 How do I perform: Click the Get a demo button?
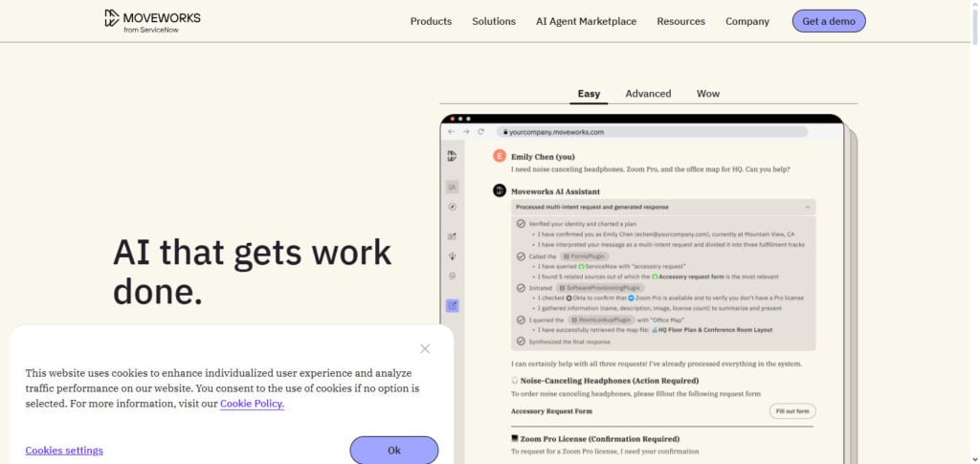pyautogui.click(x=829, y=21)
